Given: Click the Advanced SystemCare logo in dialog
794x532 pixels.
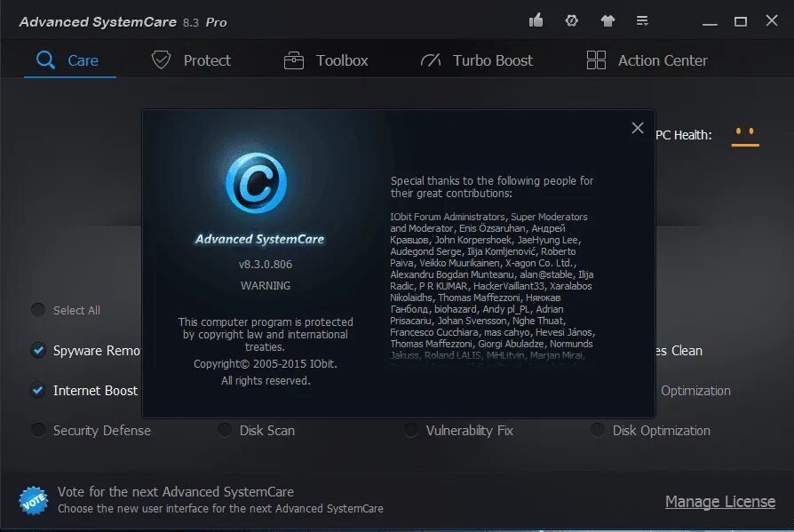Looking at the screenshot, I should click(x=256, y=183).
